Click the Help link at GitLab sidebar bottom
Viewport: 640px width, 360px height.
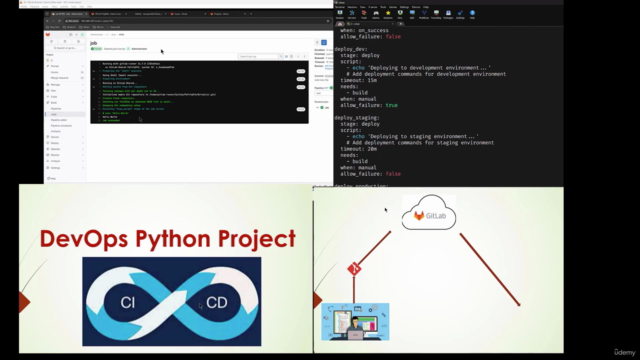[51, 178]
